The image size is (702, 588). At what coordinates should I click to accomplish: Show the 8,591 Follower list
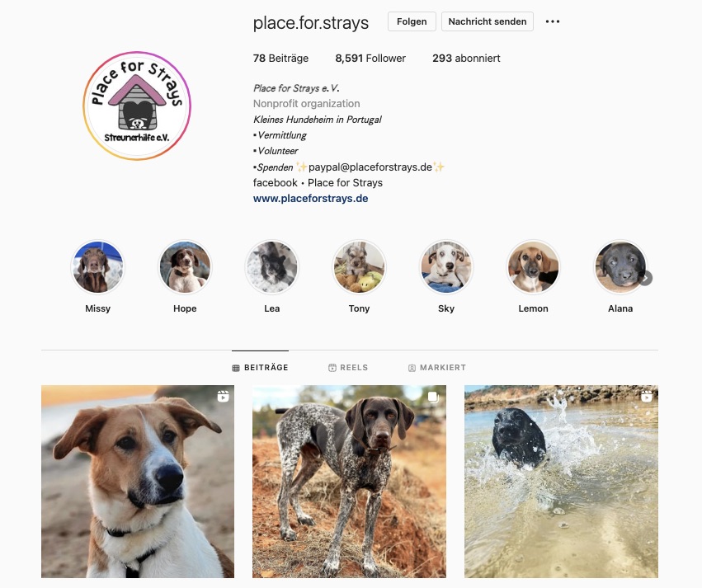tap(370, 59)
